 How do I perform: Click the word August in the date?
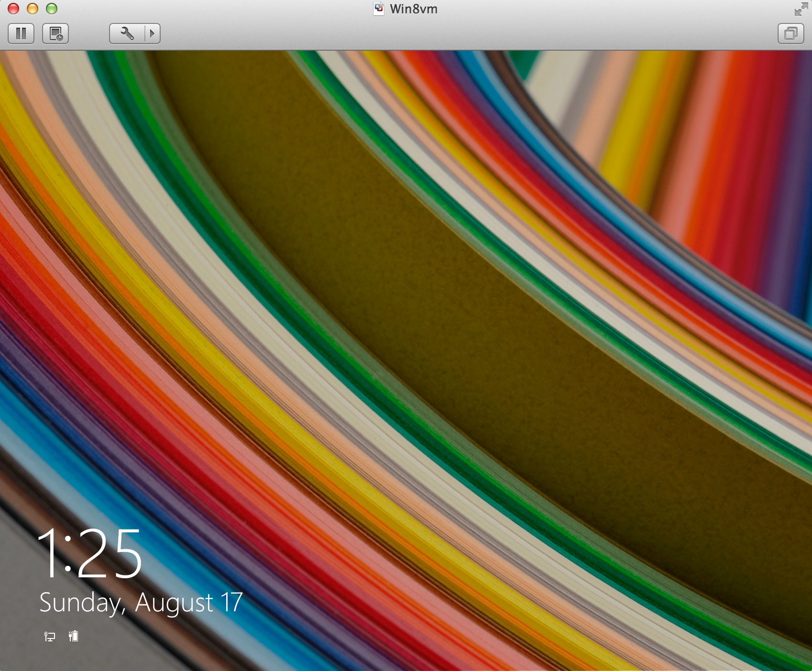pyautogui.click(x=174, y=603)
